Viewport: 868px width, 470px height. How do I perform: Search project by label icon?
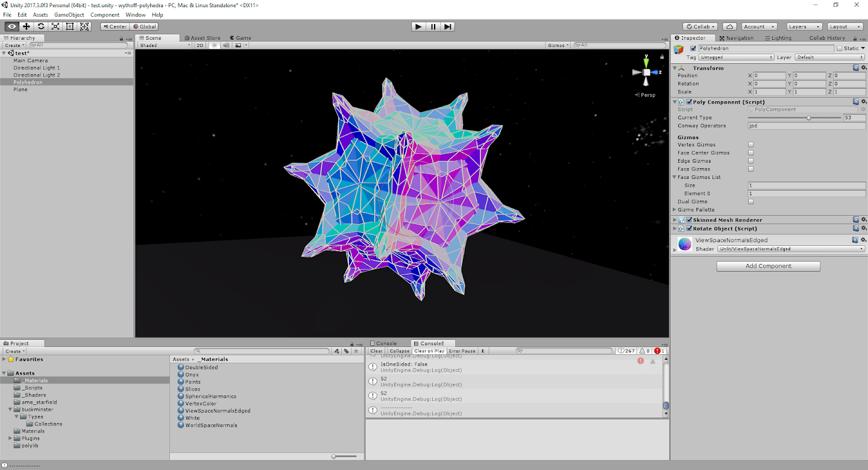tap(347, 351)
